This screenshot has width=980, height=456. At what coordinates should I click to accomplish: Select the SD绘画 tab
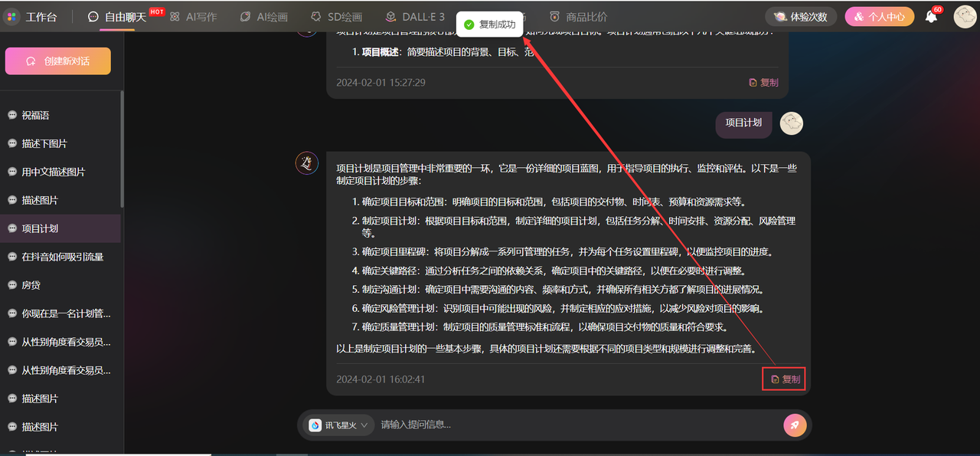336,17
